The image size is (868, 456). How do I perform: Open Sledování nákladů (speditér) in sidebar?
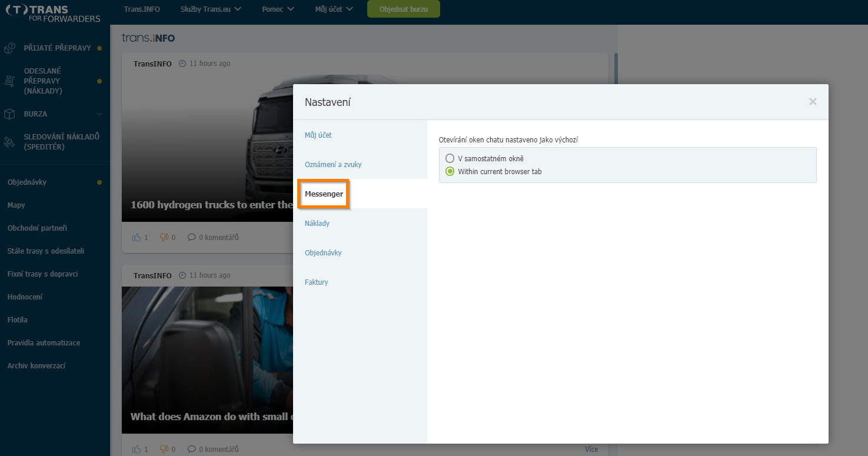[62, 142]
